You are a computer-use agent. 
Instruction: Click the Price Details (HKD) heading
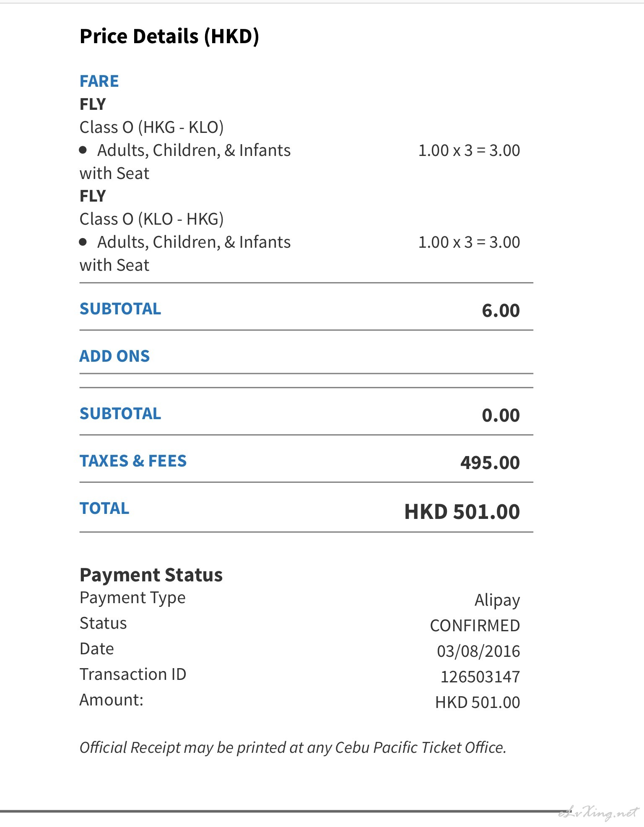pyautogui.click(x=169, y=36)
